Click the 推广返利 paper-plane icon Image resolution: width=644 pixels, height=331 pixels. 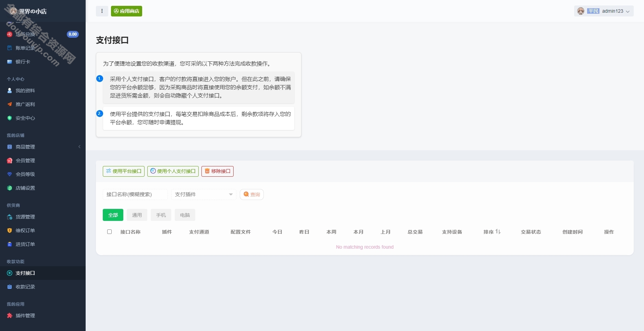10,104
